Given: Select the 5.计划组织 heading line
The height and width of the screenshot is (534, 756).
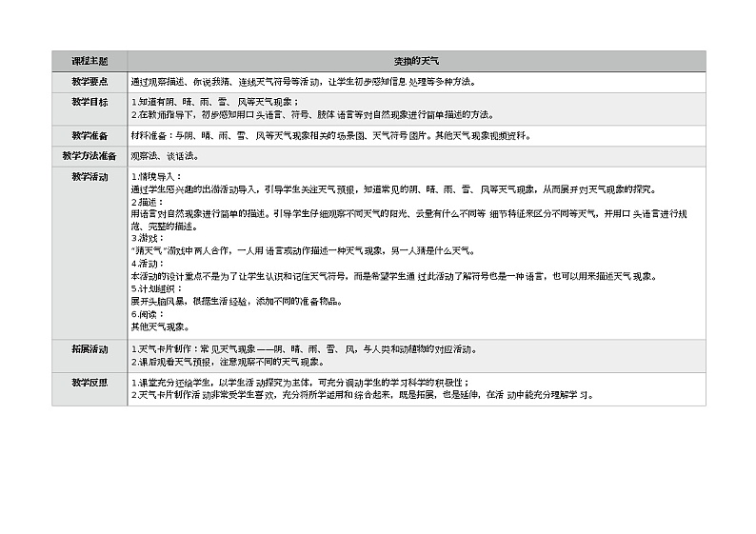Looking at the screenshot, I should click(153, 288).
